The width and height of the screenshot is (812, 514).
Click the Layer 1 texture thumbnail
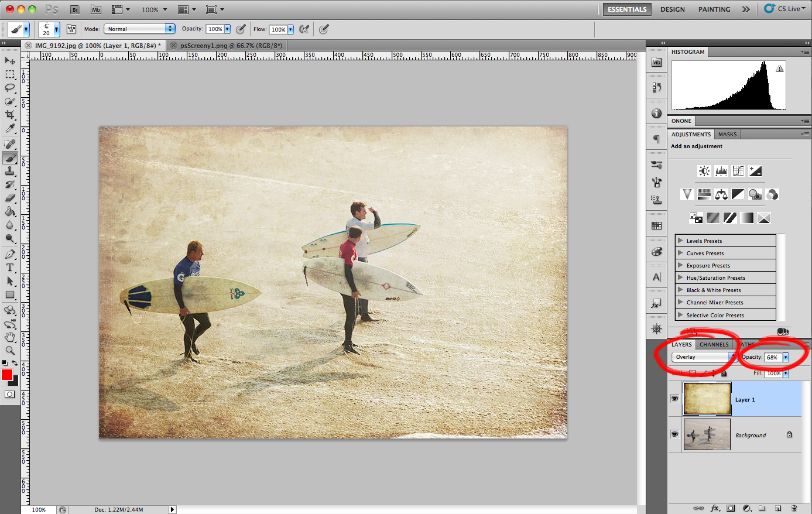pos(707,399)
